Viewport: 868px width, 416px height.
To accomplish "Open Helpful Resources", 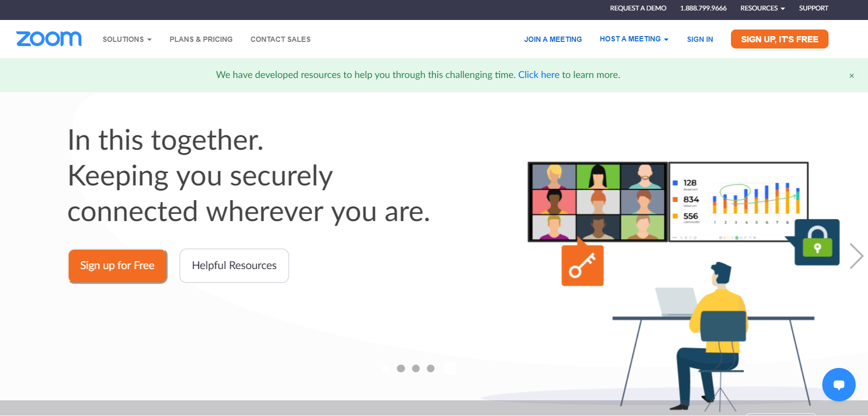I will tap(234, 266).
